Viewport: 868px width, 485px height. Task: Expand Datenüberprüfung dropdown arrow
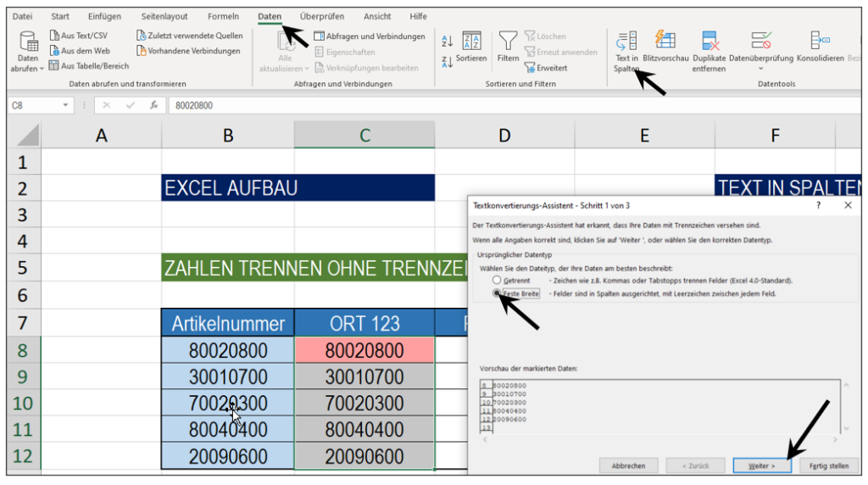click(761, 70)
